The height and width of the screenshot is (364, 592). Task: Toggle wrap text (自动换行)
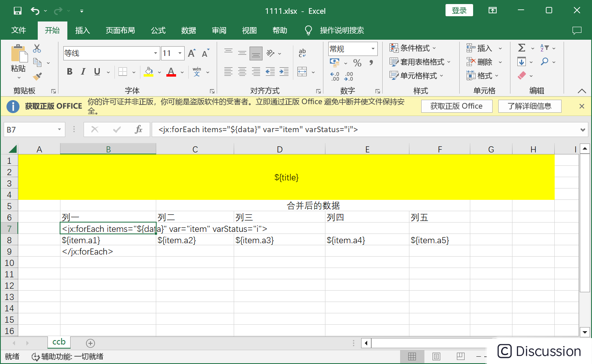click(x=301, y=53)
